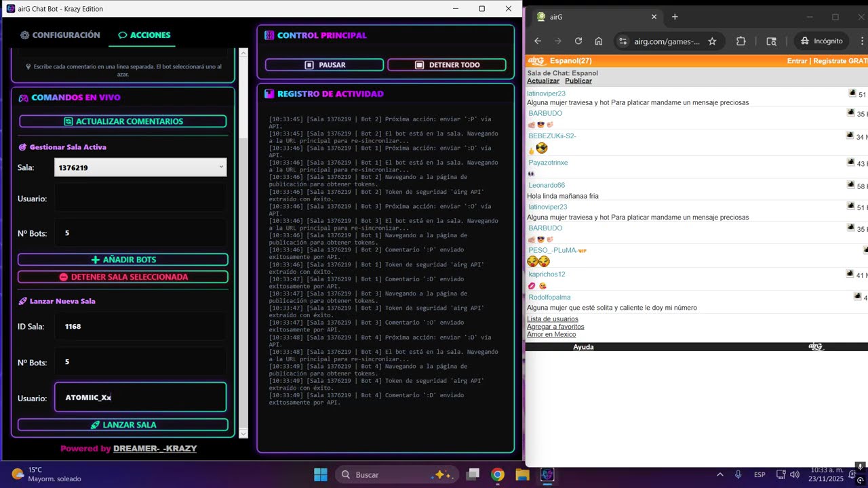This screenshot has width=868, height=488.
Task: Click the site info icon in address bar
Action: [x=622, y=41]
